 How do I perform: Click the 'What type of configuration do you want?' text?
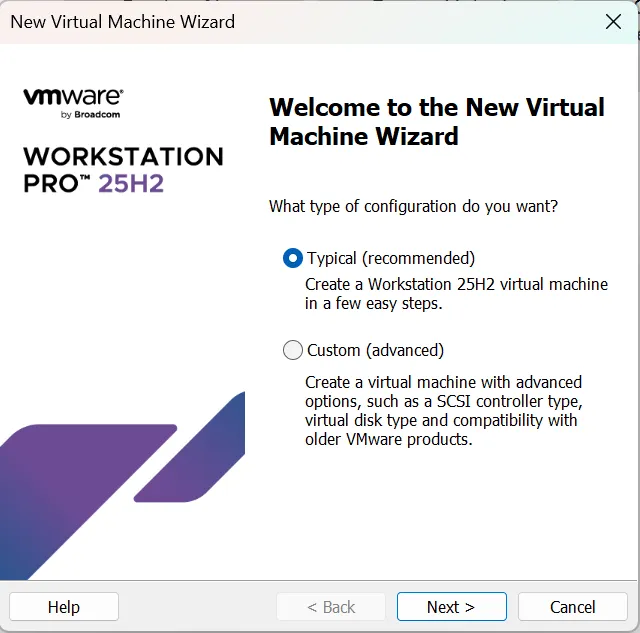pyautogui.click(x=413, y=207)
